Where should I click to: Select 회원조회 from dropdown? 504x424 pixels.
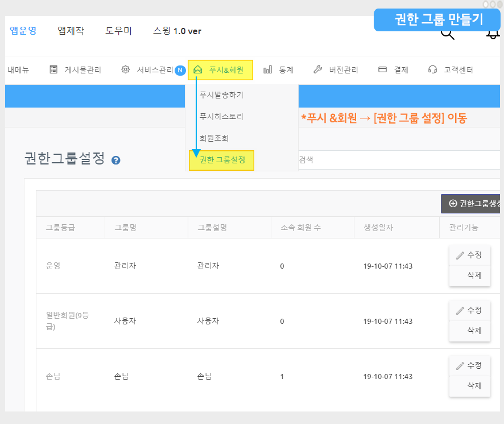click(214, 138)
